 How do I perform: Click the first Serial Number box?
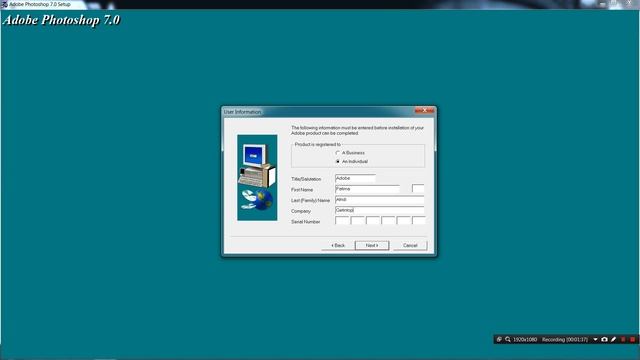coord(342,221)
